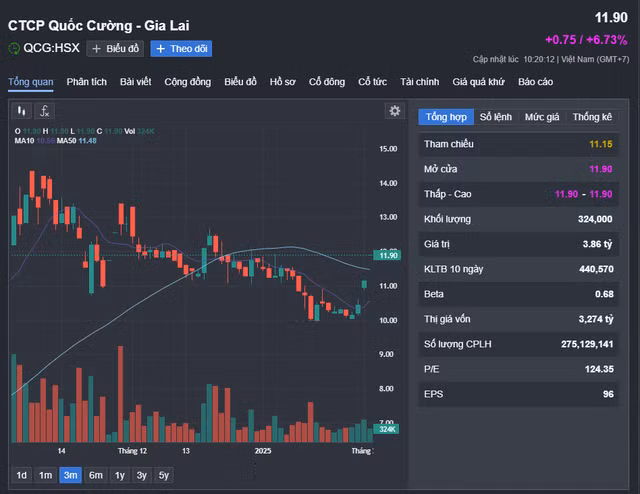Switch chart range to 5y

[164, 475]
